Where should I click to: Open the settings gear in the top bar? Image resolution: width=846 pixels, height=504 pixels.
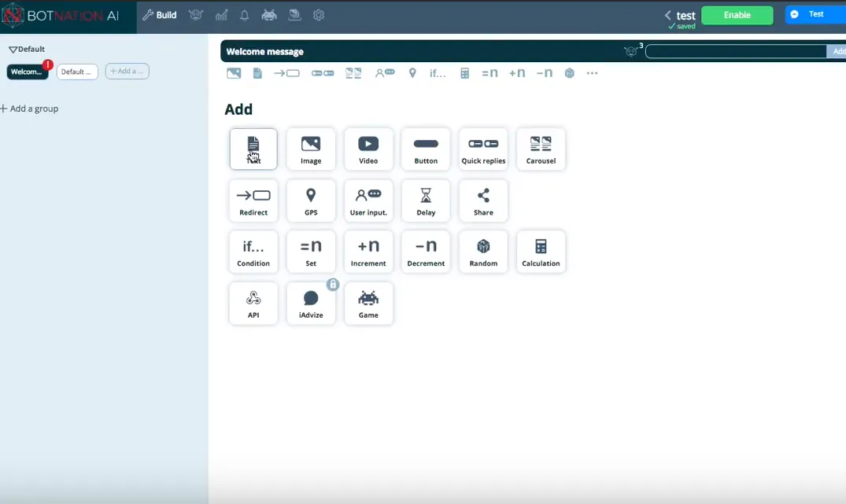319,15
